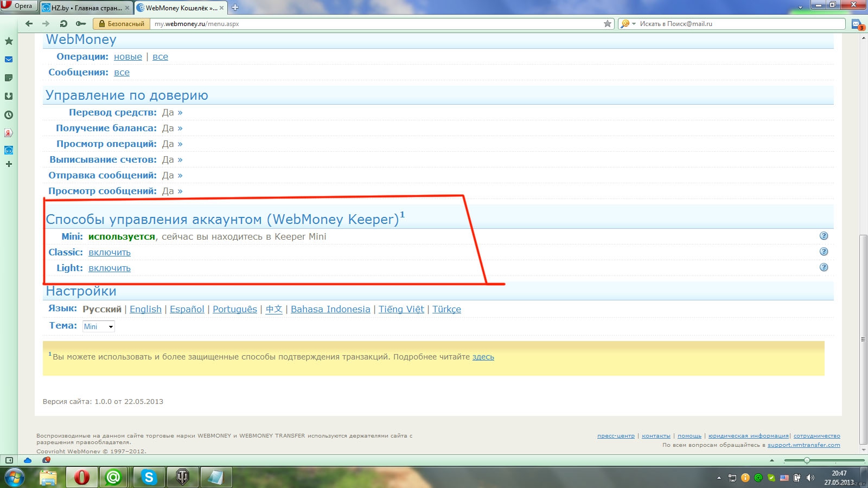Open the search engine dropdown arrow
The height and width of the screenshot is (488, 868).
pos(634,24)
